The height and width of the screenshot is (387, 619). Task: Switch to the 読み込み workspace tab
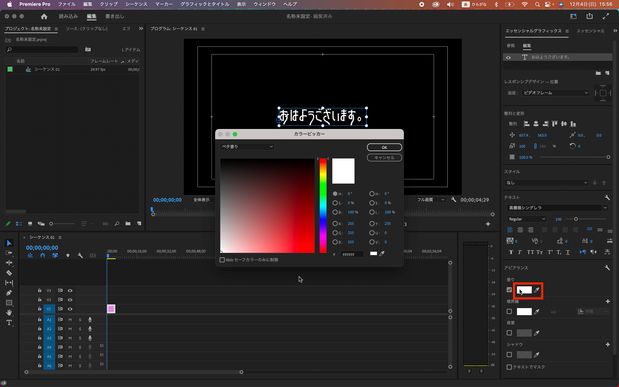(68, 17)
